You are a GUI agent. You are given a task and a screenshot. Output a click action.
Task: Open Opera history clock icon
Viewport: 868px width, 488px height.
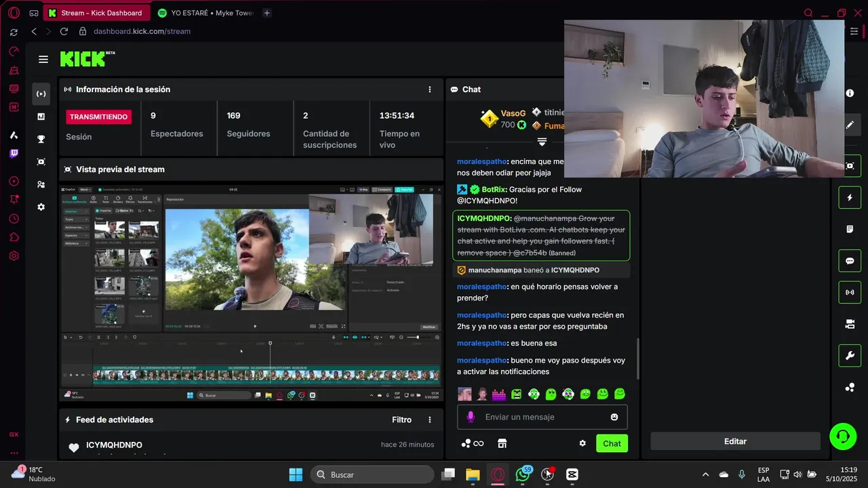coord(14,218)
